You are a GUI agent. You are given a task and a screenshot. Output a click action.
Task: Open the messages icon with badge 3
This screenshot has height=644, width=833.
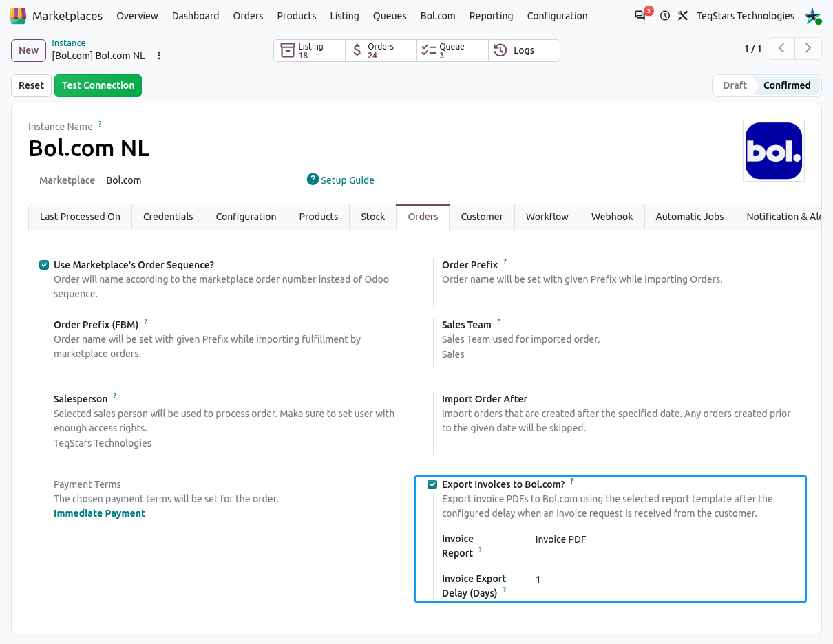(x=640, y=15)
